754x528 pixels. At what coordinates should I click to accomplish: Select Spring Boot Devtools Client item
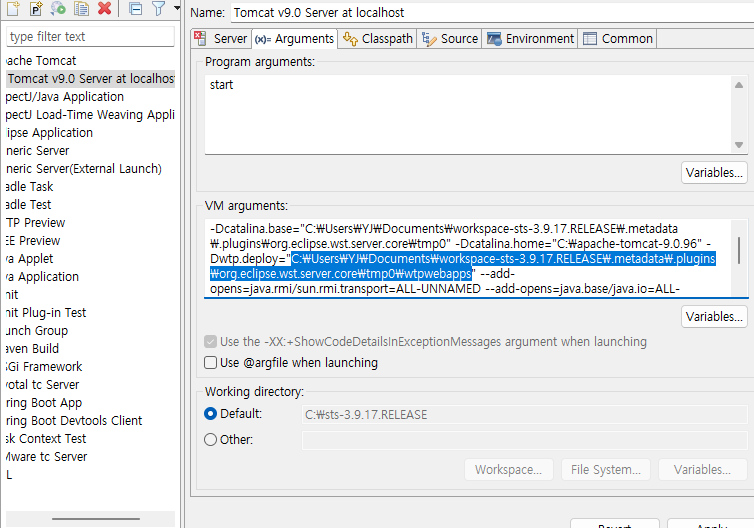[75, 421]
